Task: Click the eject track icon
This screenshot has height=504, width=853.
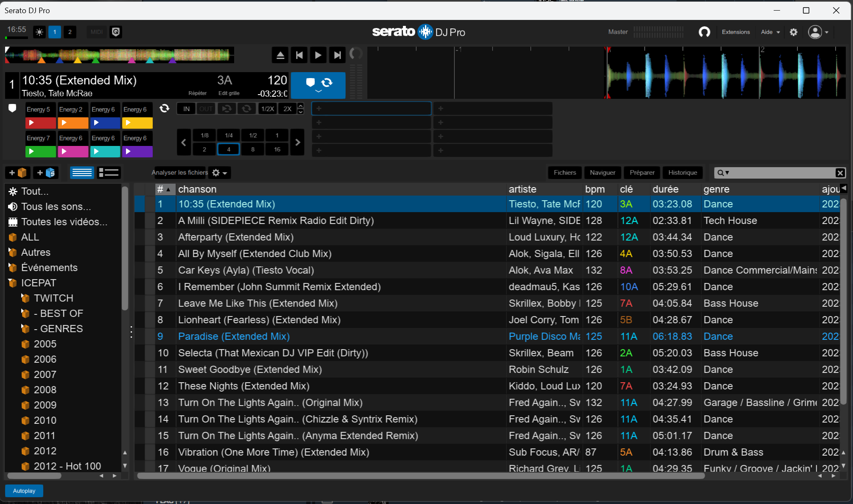Action: pos(280,55)
